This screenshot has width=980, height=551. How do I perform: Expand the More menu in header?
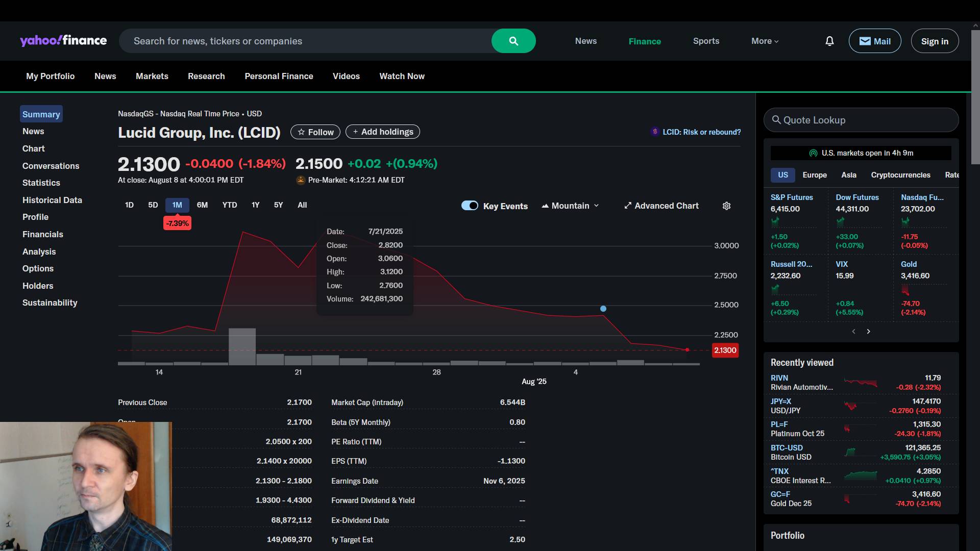coord(765,41)
